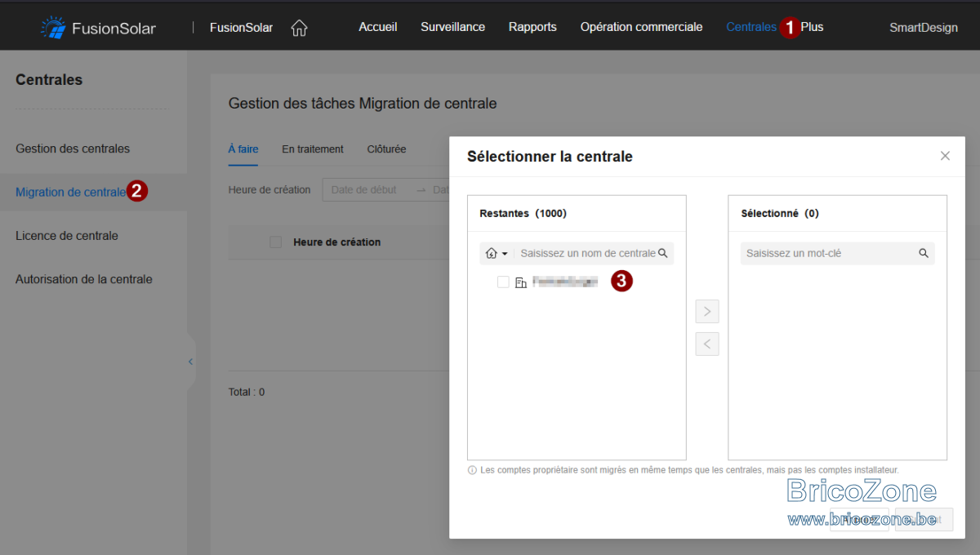980x555 pixels.
Task: Click the Saisissez un nom de centrale field
Action: pyautogui.click(x=588, y=253)
